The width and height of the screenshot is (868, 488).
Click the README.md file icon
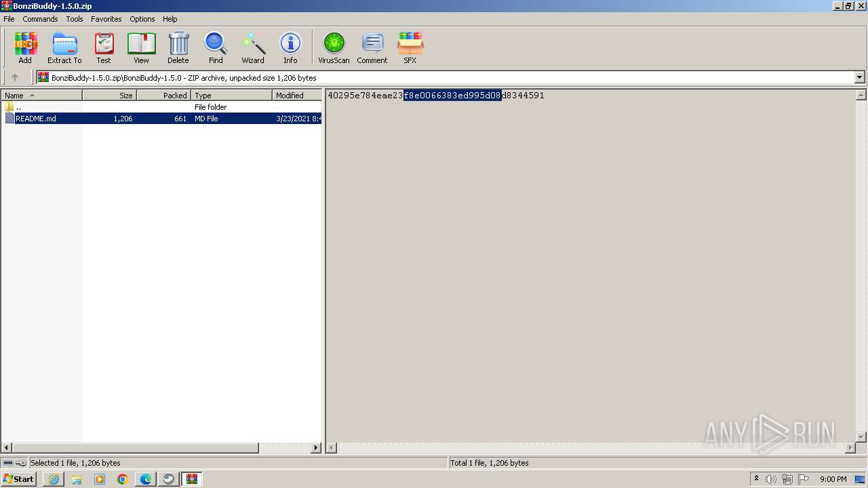[x=9, y=119]
